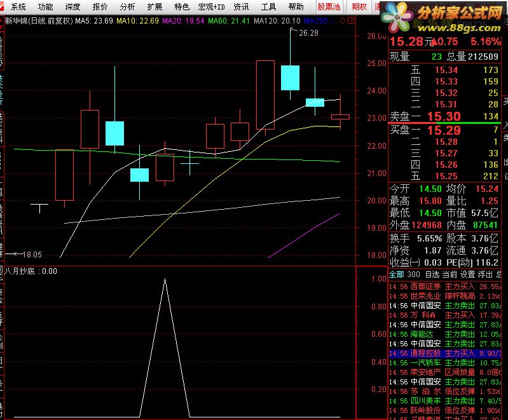
Task: Click the 新华锦(日线.前复权) chart title
Action: [x=39, y=21]
